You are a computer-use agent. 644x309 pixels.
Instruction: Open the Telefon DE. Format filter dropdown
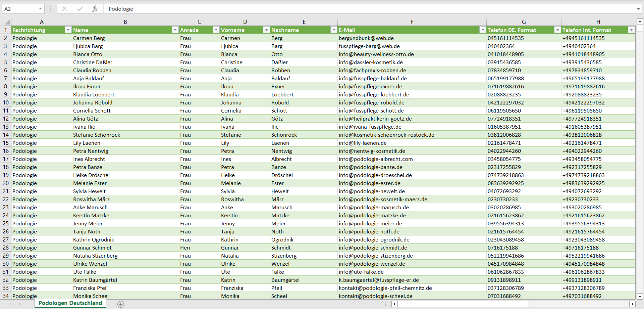557,30
